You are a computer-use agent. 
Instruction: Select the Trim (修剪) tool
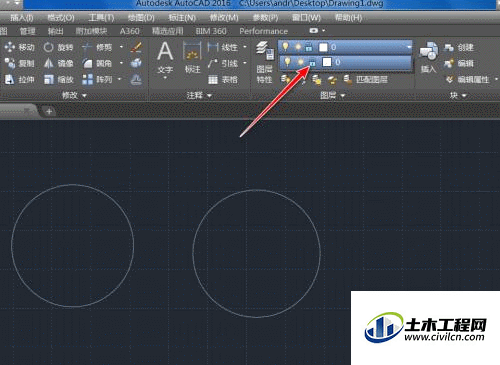click(x=97, y=47)
